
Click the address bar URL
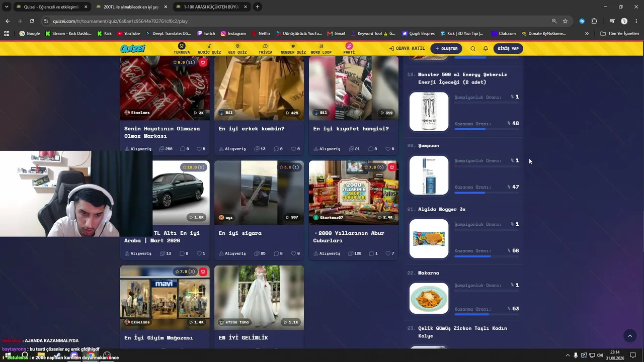[x=120, y=21]
